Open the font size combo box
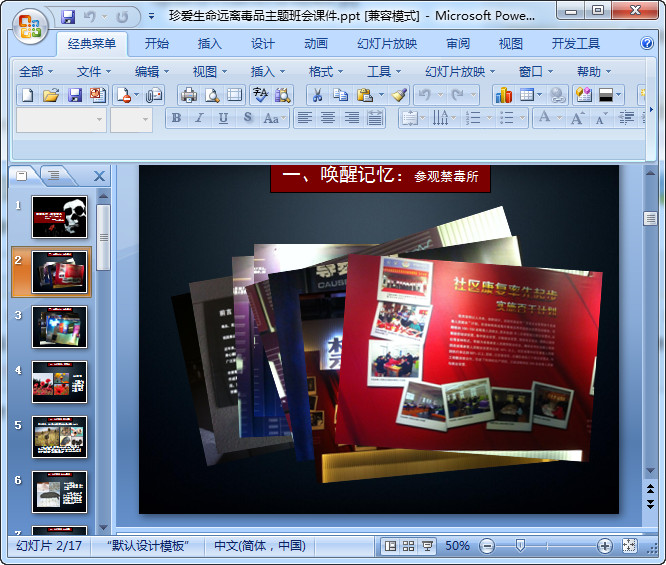The height and width of the screenshot is (565, 666). 131,120
